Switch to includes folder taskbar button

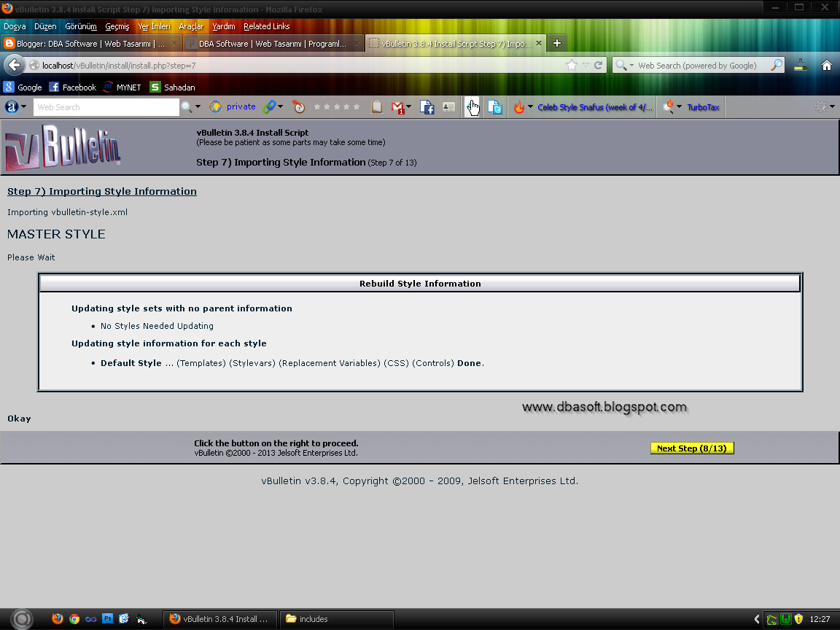[337, 619]
